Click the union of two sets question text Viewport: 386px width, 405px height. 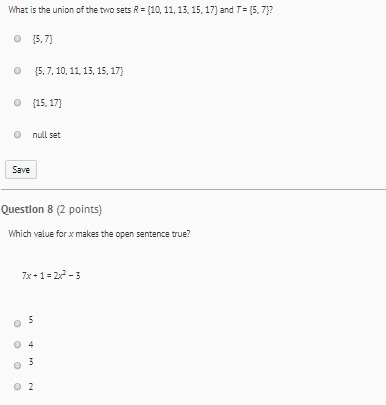tap(141, 10)
